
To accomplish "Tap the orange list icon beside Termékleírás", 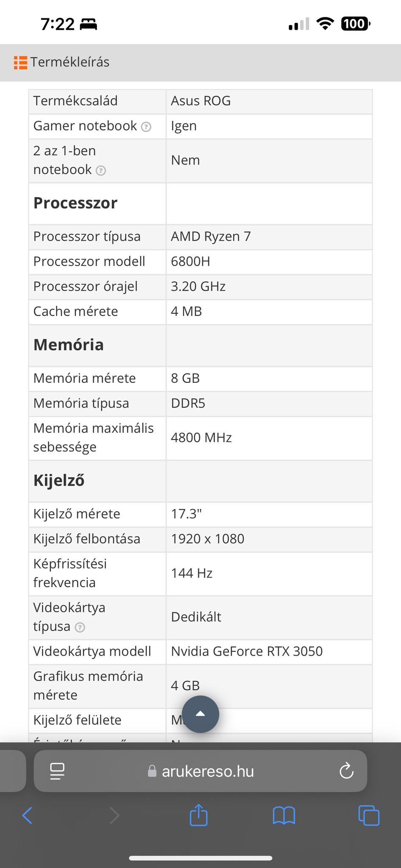I will pos(20,62).
